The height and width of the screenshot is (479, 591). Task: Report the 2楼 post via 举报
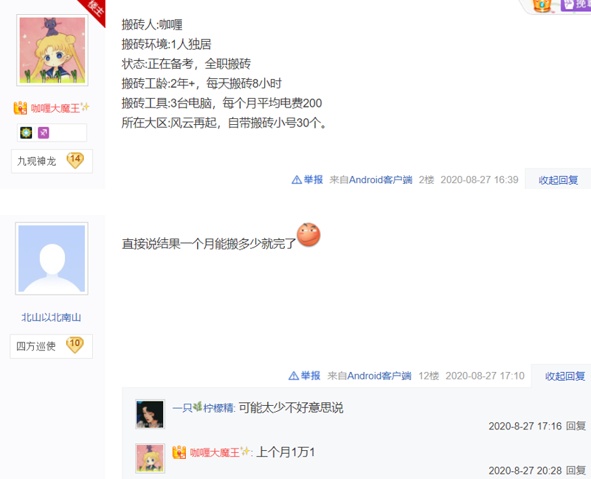click(307, 180)
